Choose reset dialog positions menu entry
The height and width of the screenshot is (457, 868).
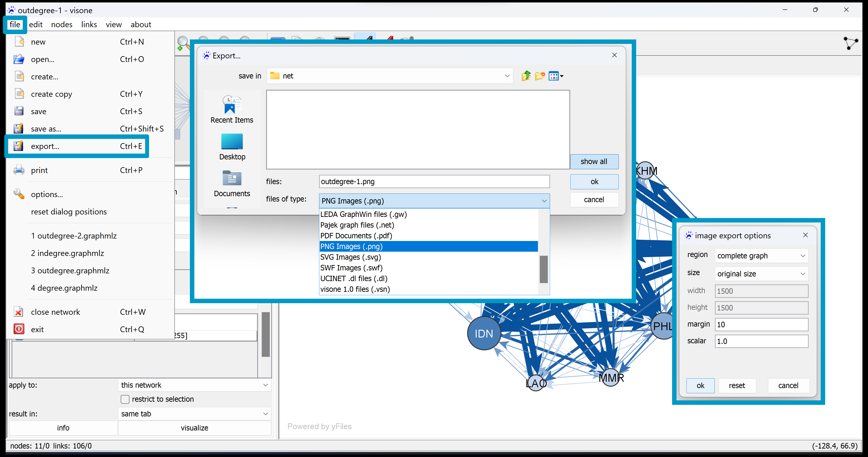69,212
